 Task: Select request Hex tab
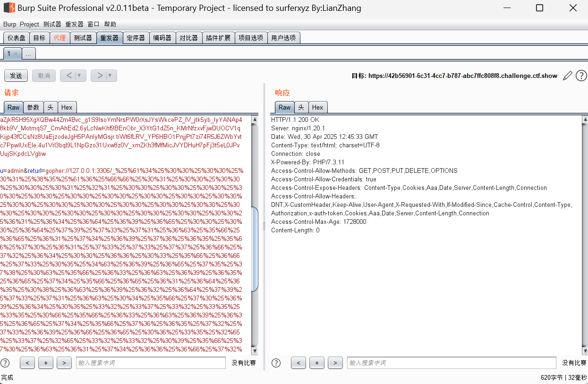67,107
